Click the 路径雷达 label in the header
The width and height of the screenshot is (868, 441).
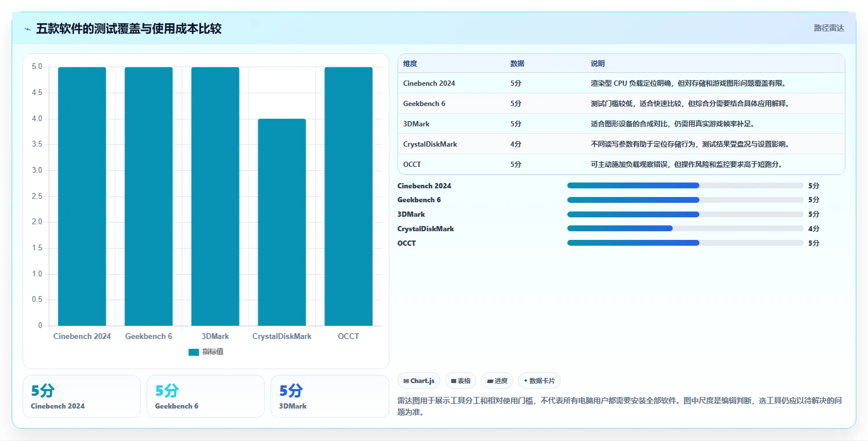[829, 28]
